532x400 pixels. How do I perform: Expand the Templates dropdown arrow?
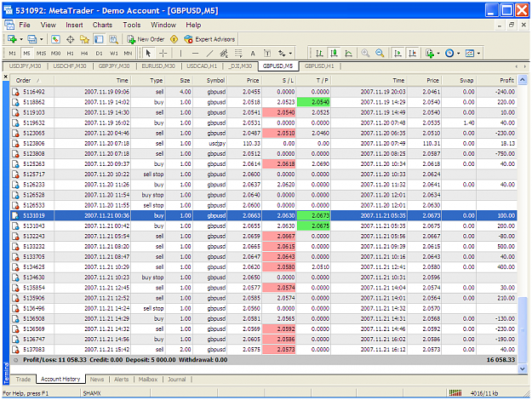(478, 54)
